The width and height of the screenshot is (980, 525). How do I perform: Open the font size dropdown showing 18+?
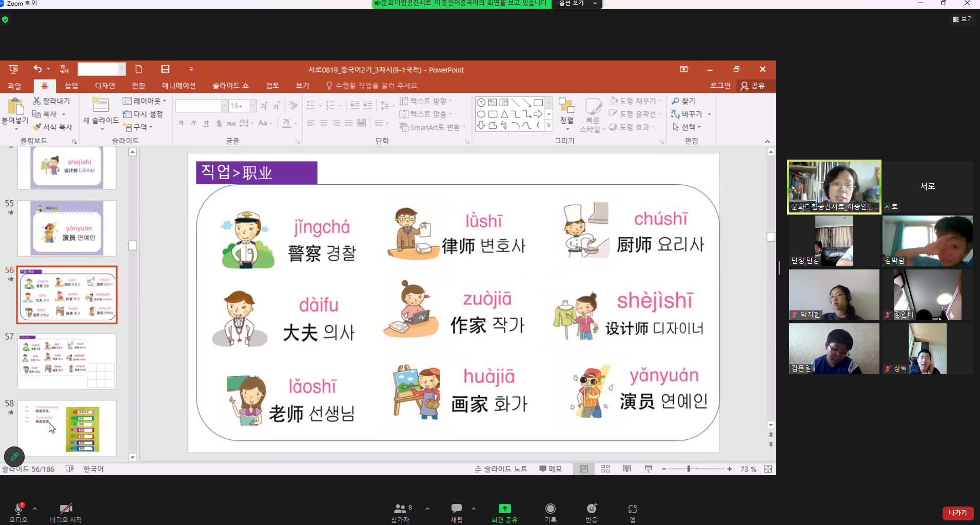pos(253,106)
